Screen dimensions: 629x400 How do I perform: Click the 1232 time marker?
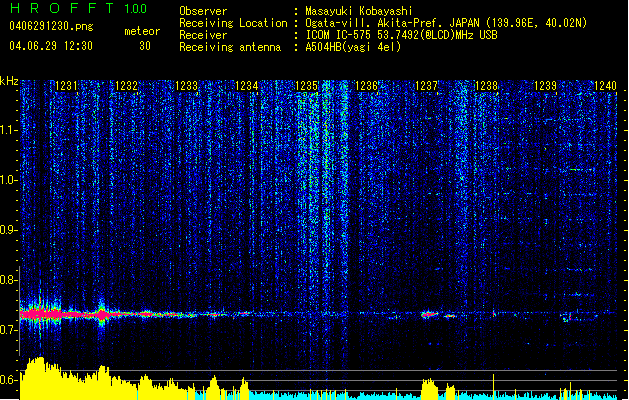126,86
